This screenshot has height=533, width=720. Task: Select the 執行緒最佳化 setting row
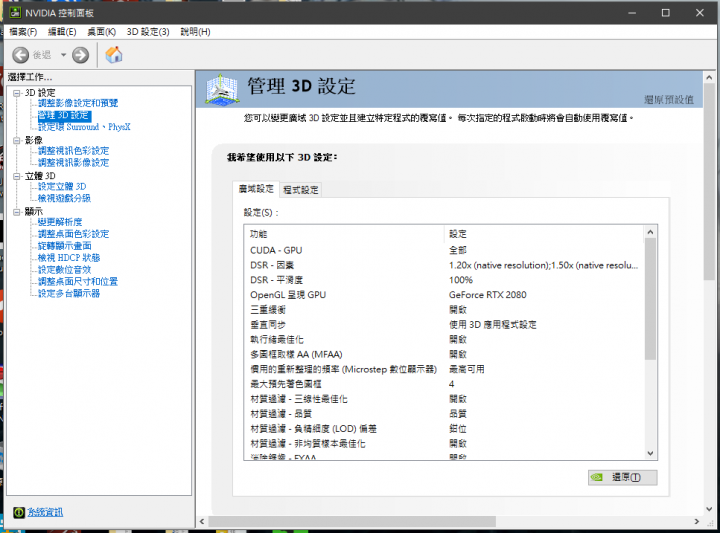tap(444, 340)
